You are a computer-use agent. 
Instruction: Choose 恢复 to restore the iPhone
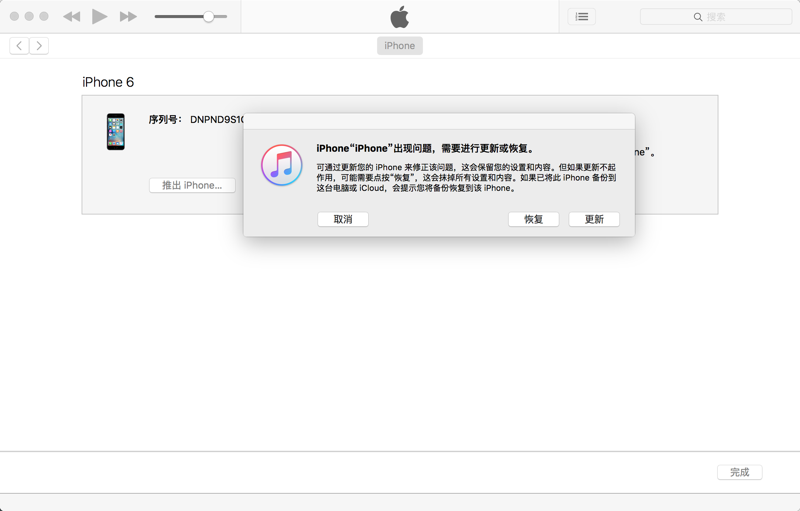(534, 219)
